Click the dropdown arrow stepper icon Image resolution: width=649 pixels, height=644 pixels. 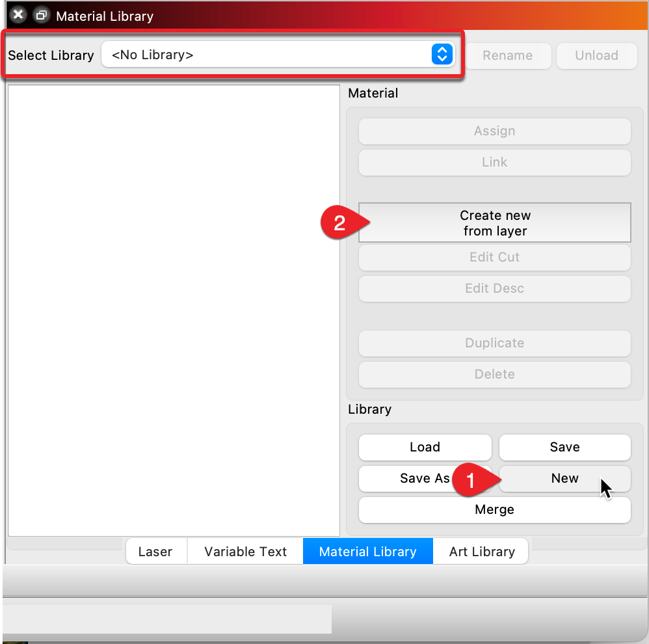442,55
